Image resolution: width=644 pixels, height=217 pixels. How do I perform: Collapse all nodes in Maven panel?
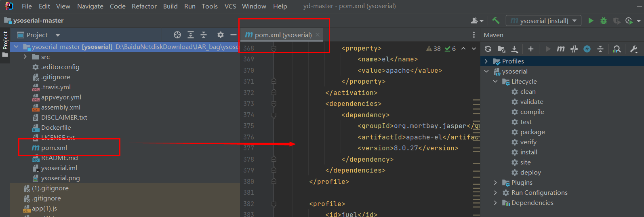tap(600, 49)
